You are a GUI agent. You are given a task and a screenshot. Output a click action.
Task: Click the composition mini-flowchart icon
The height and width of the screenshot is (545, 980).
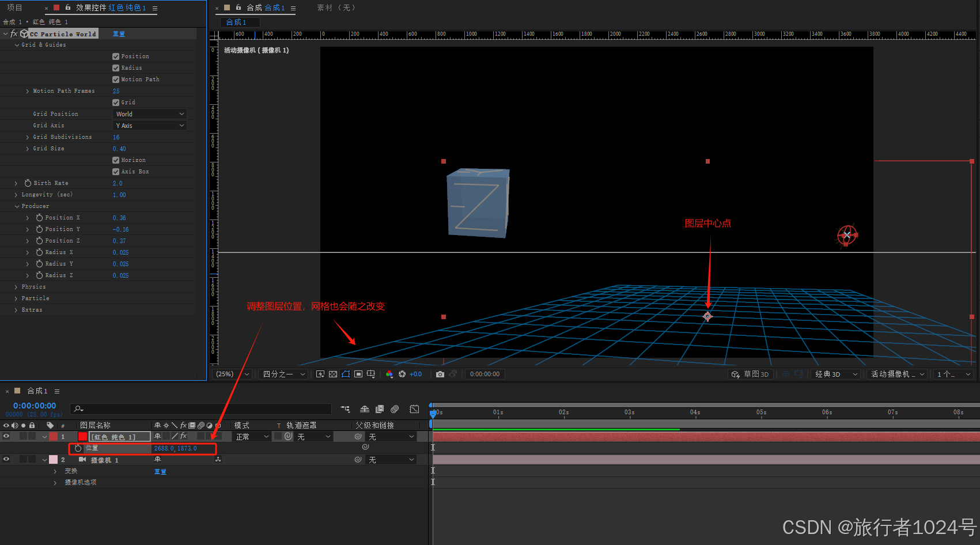click(x=345, y=409)
